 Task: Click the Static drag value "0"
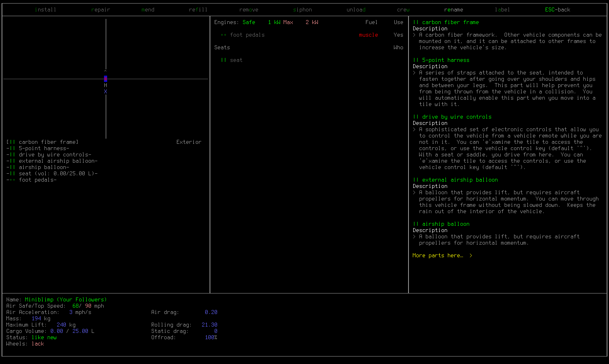tap(215, 331)
